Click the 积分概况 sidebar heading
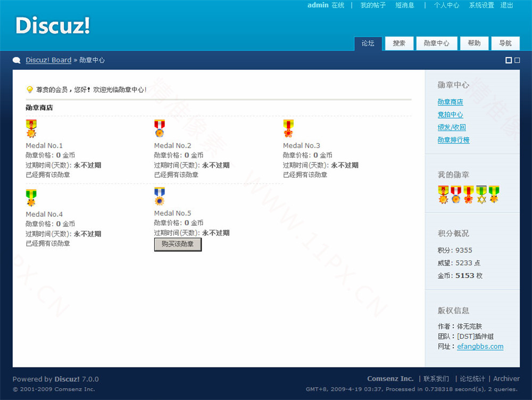 [453, 234]
